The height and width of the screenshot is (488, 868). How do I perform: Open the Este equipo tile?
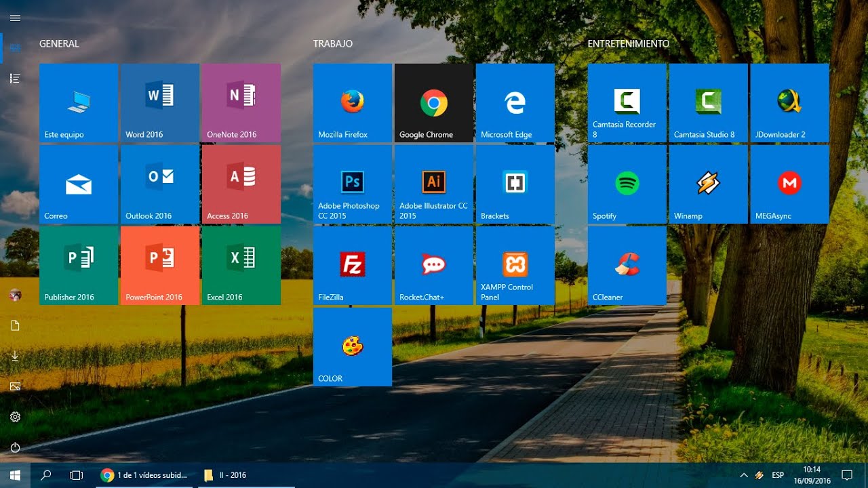coord(79,103)
